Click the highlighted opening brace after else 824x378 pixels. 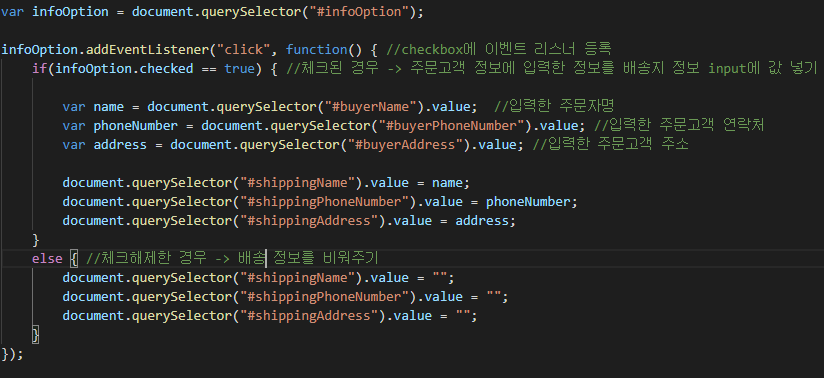coord(74,259)
